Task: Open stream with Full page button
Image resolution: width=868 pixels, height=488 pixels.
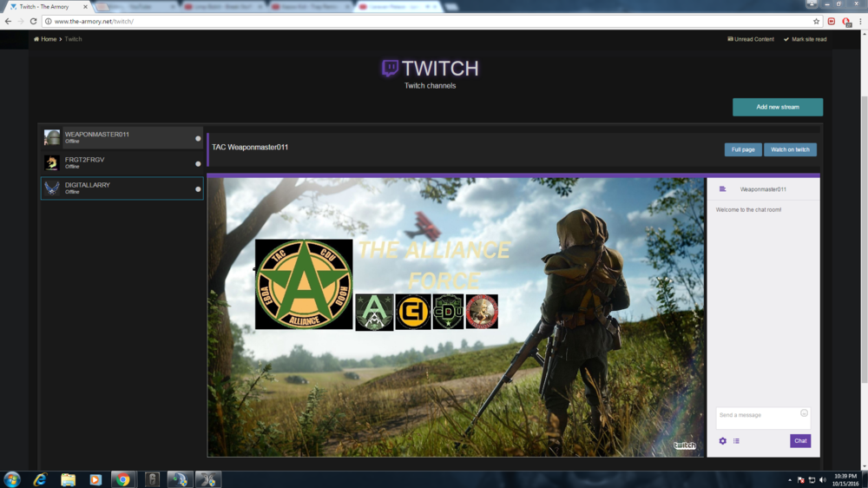Action: 742,149
